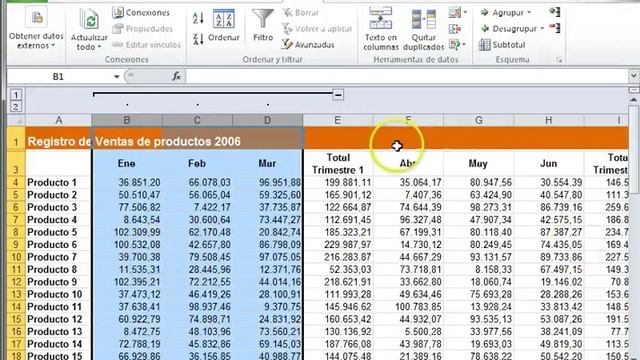Viewport: 640px width, 360px height.
Task: Open the Agrupar dropdown arrow
Action: click(x=529, y=13)
